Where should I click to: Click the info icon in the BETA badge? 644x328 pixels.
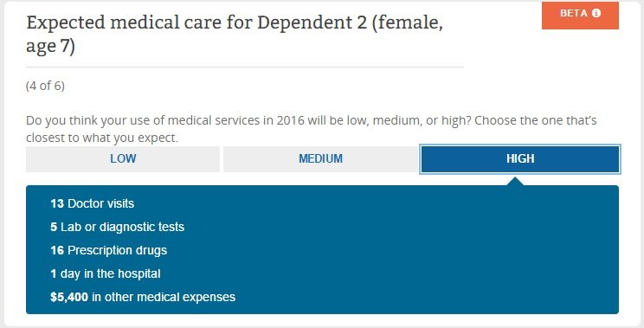(x=596, y=13)
